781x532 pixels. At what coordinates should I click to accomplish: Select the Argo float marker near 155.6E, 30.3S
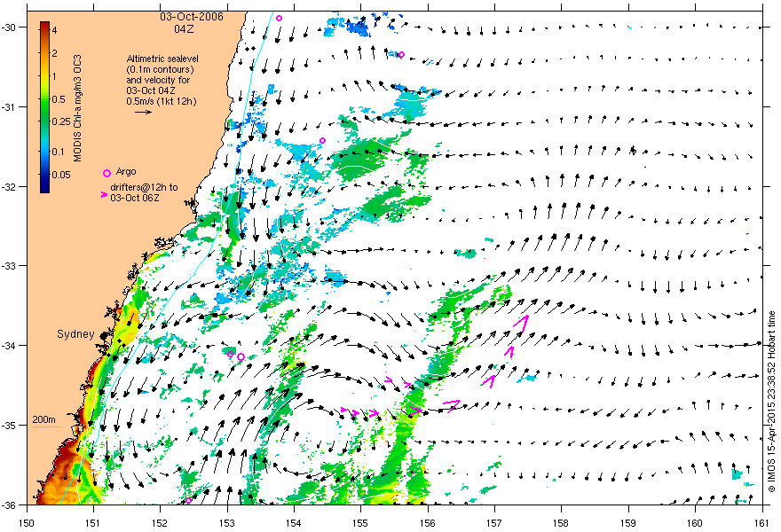pyautogui.click(x=401, y=55)
